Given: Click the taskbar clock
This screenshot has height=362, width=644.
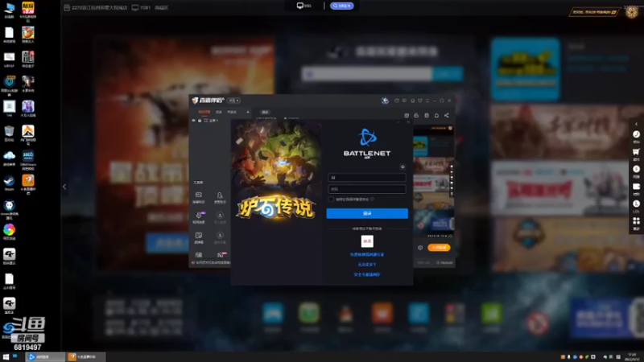Looking at the screenshot, I should click(x=633, y=356).
